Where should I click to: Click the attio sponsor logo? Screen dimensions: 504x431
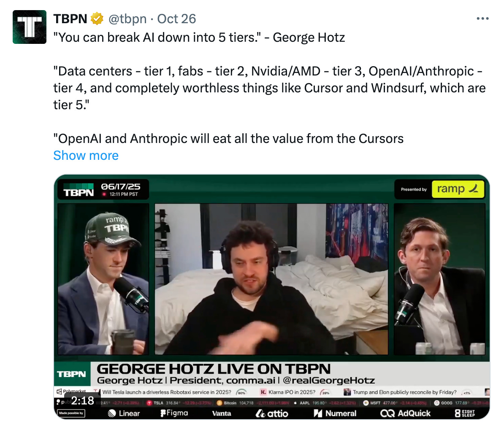(x=271, y=413)
